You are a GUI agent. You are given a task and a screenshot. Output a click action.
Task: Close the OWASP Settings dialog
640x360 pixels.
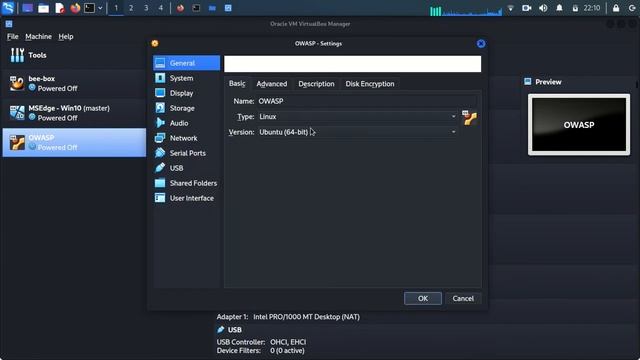coord(481,44)
